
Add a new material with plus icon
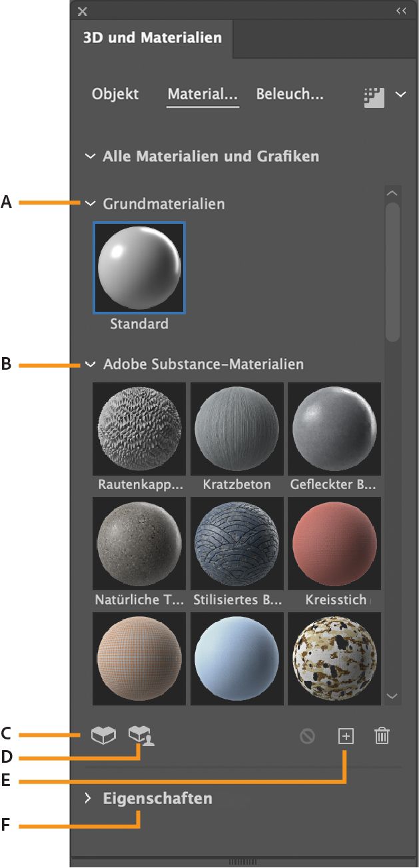click(346, 736)
